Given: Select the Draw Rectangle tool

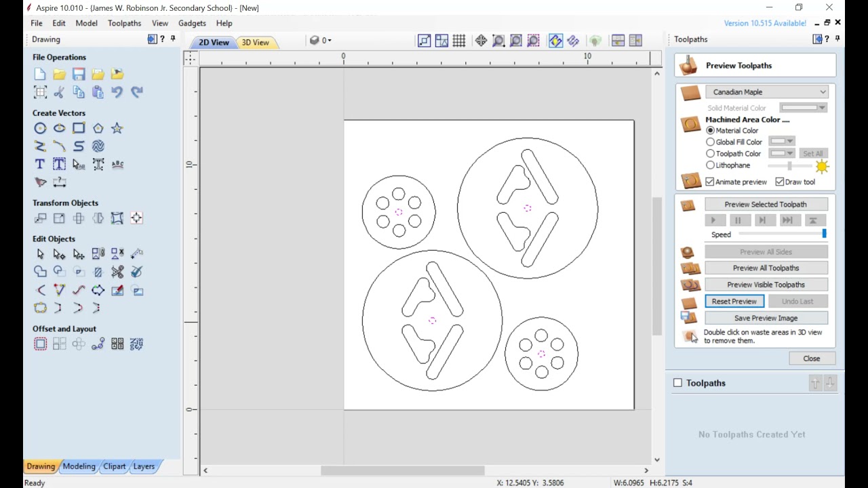Looking at the screenshot, I should pos(79,128).
